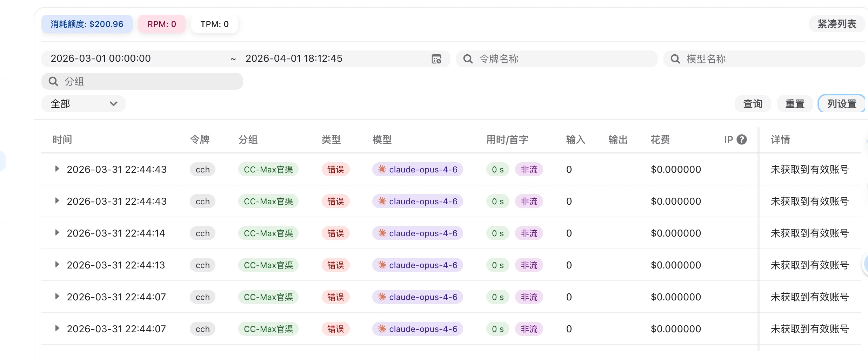Click the 消耗额度 $200.96 quota badge
Image resolution: width=868 pixels, height=361 pixels.
[87, 24]
